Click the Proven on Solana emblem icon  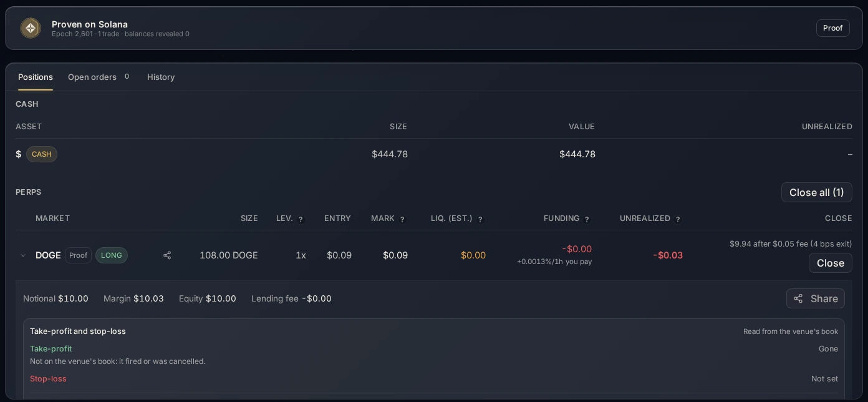coord(31,28)
